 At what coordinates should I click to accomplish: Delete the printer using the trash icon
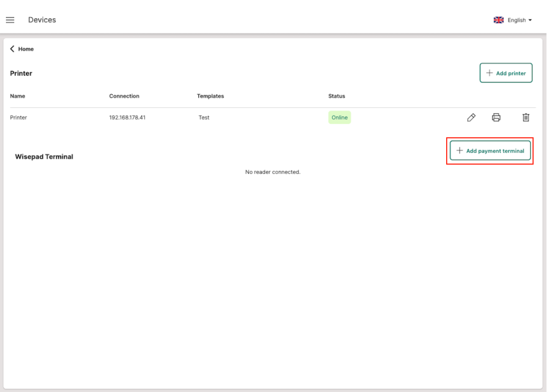(x=526, y=117)
